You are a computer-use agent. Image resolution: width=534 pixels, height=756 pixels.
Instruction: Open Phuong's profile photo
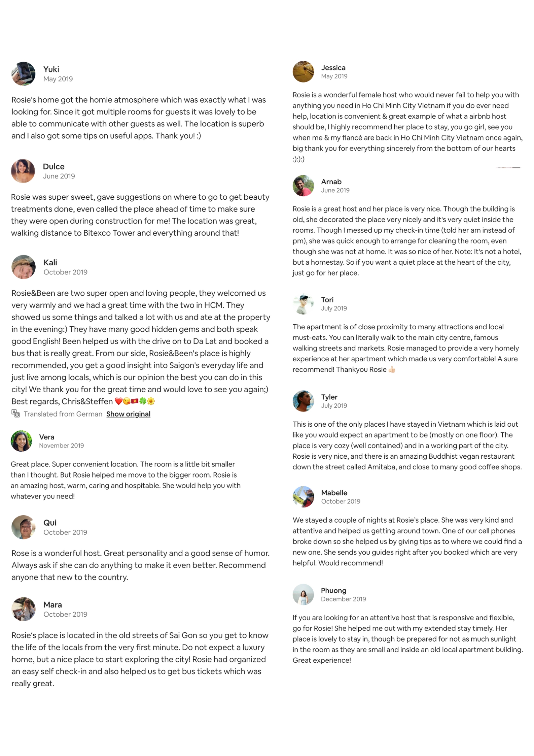[x=303, y=594]
